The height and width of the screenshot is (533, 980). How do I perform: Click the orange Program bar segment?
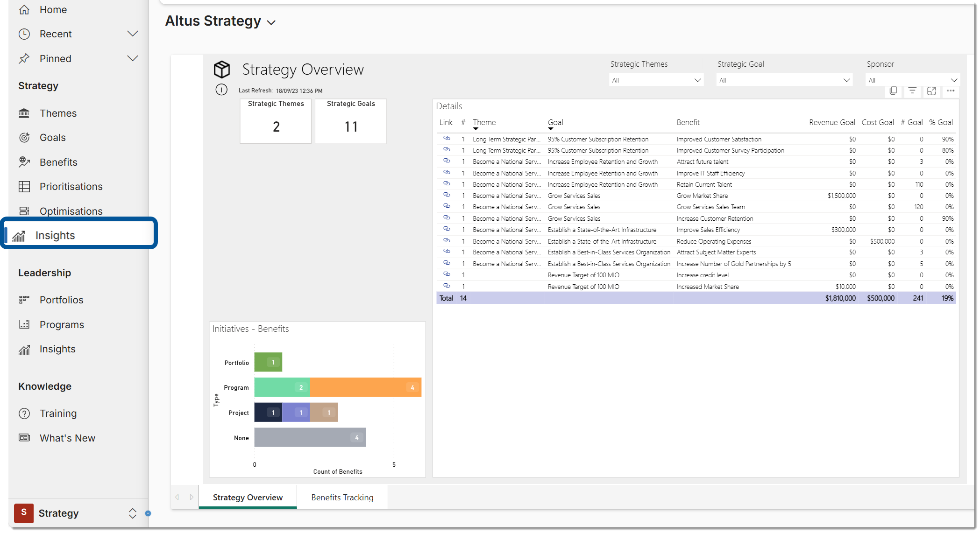365,387
